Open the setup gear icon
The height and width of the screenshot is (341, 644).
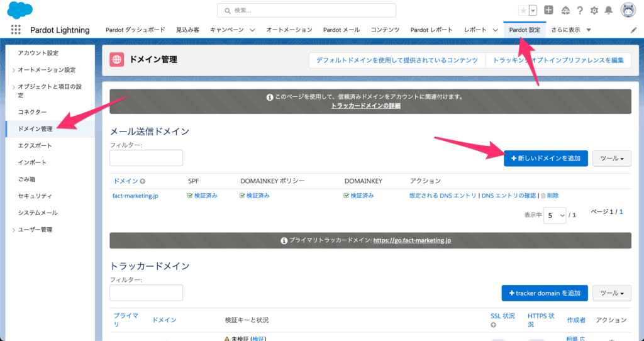(594, 11)
